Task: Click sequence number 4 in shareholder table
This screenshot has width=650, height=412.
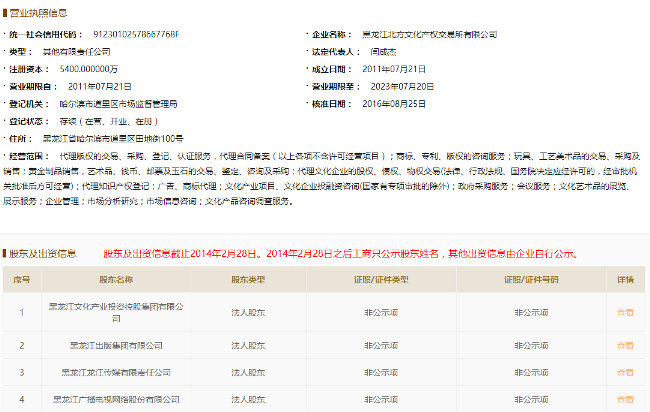Action: tap(22, 400)
